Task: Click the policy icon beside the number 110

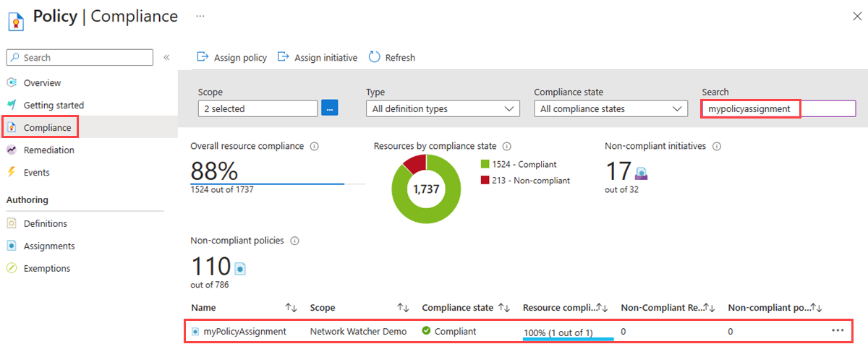Action: point(240,269)
